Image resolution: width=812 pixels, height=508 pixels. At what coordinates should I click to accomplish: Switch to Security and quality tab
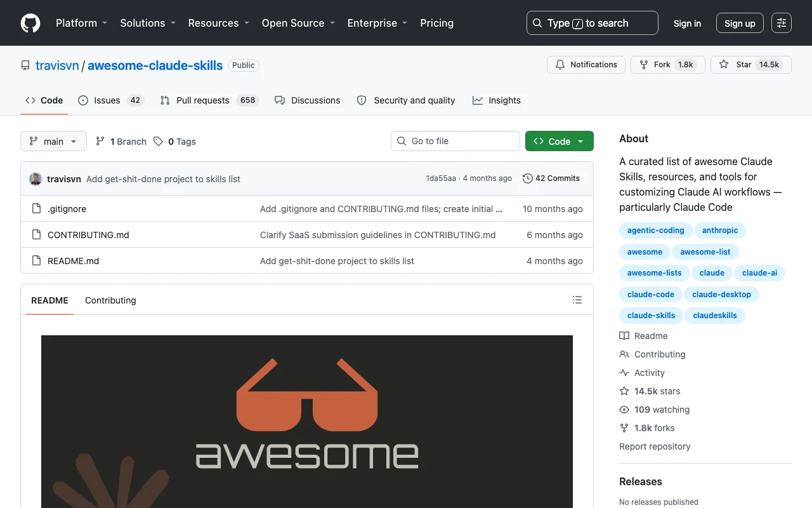click(x=406, y=100)
